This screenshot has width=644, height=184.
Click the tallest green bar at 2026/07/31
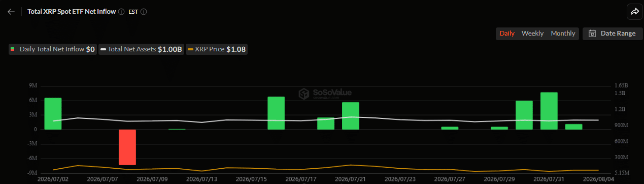click(x=549, y=111)
